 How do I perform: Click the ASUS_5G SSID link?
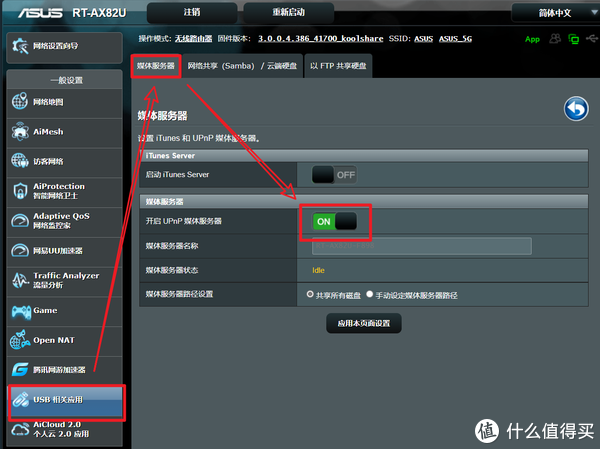pos(455,39)
